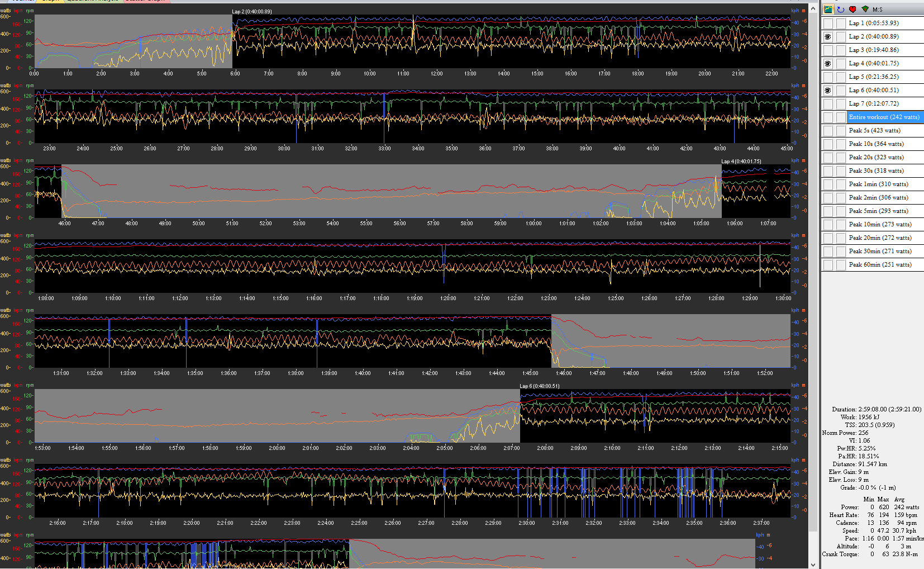Screen dimensions: 924x569
Task: Tick the second checkbox beside Peak 20min
Action: pos(840,238)
